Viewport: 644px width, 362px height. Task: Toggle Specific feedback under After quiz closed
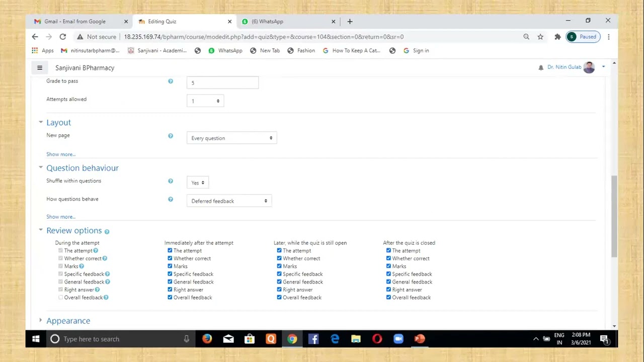[388, 274]
